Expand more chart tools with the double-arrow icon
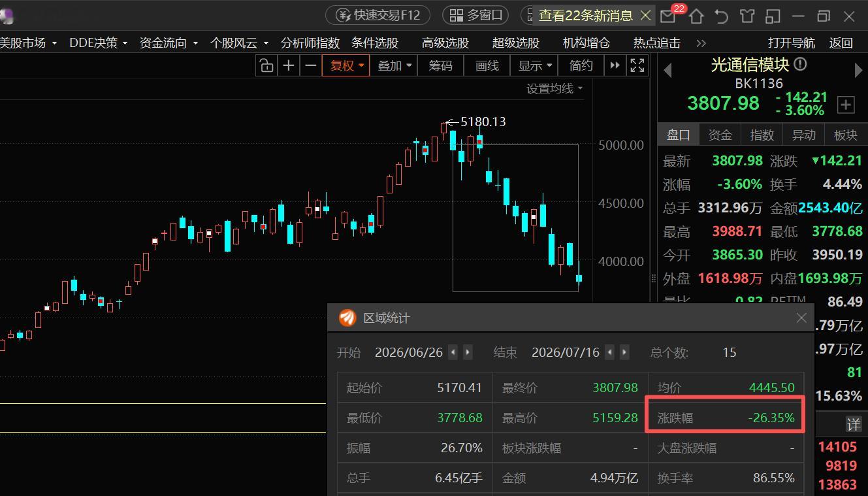Image resolution: width=868 pixels, height=496 pixels. tap(615, 65)
